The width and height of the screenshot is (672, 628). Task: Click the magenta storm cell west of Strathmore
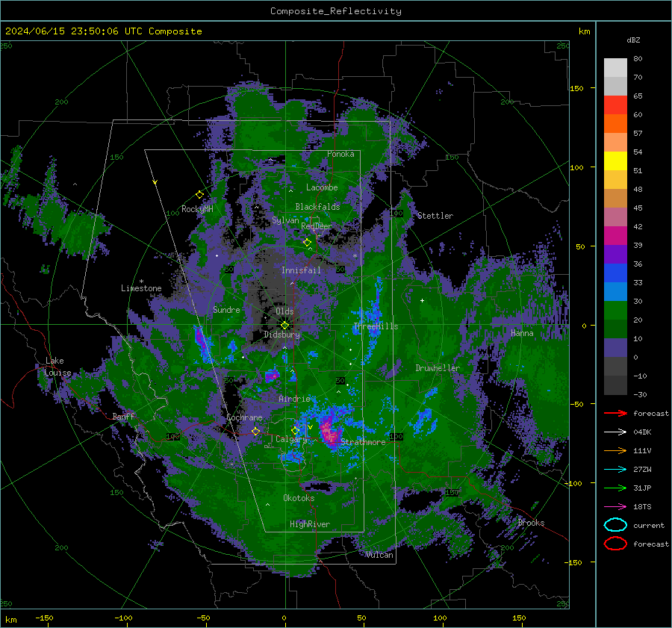pyautogui.click(x=329, y=431)
